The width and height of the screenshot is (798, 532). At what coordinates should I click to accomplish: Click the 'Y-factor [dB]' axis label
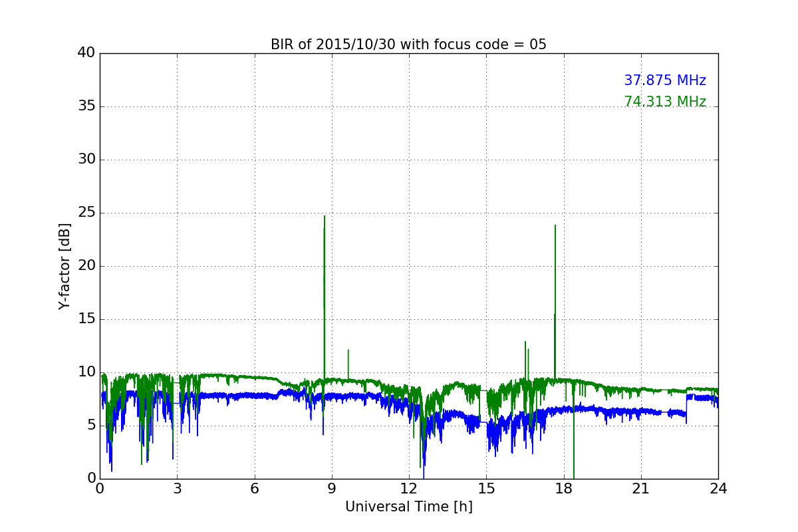tap(64, 266)
